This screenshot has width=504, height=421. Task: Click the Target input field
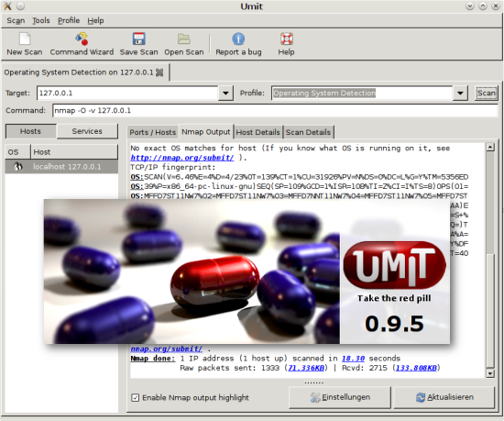127,94
